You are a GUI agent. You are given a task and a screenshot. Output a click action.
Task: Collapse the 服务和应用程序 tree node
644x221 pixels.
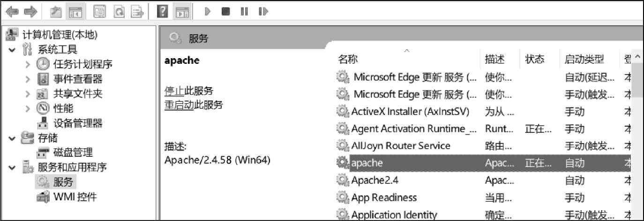12,168
